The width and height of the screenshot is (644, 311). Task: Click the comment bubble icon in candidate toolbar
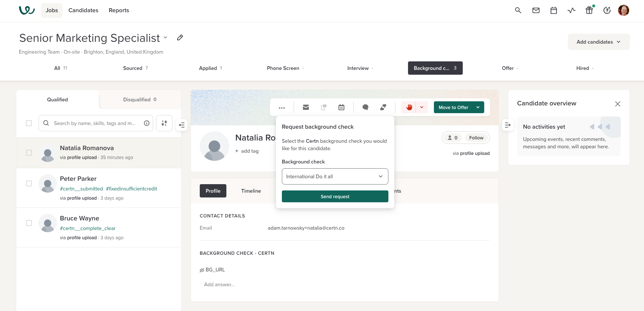point(365,107)
